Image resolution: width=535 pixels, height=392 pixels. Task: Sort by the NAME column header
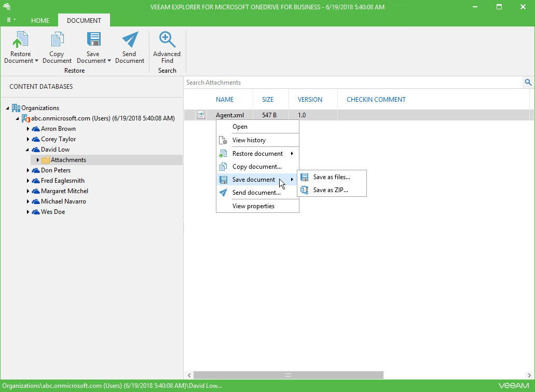(225, 100)
